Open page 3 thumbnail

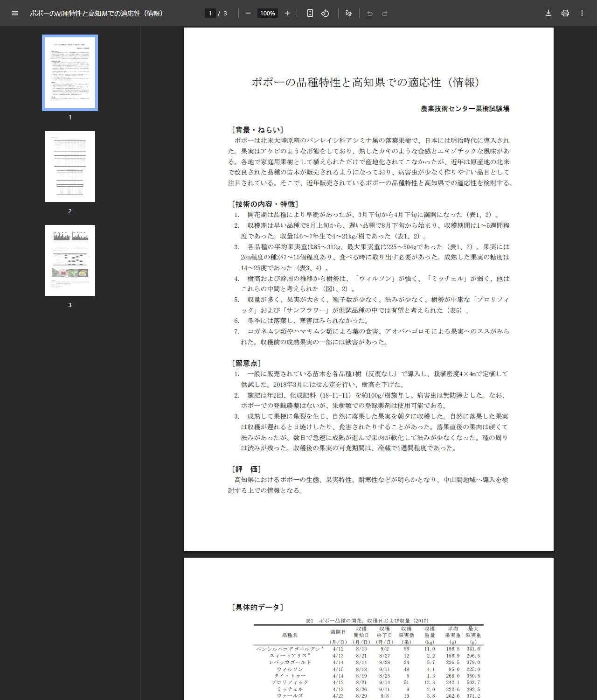coord(70,260)
